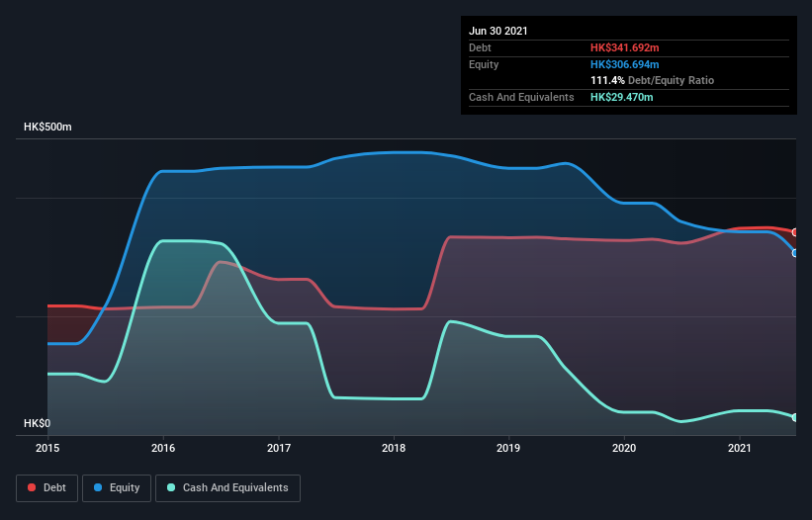
Task: Click the 2017 axis label
Action: (x=279, y=448)
